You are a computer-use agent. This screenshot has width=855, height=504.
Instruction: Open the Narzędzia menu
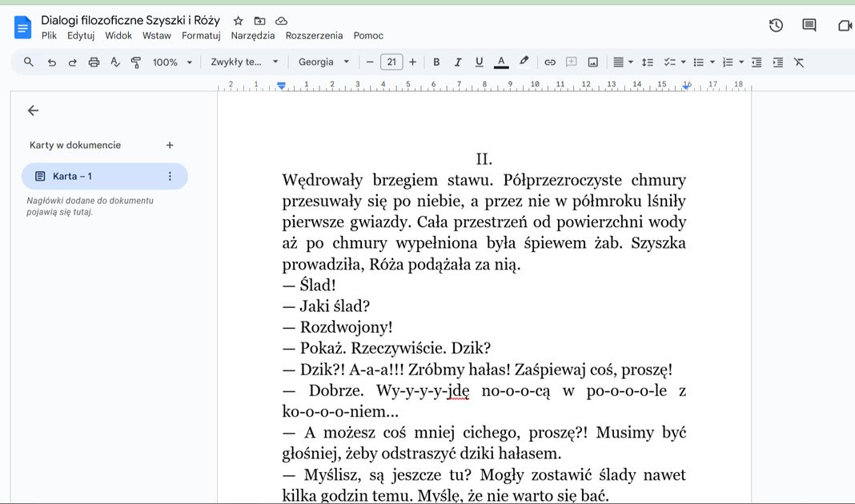[x=253, y=36]
